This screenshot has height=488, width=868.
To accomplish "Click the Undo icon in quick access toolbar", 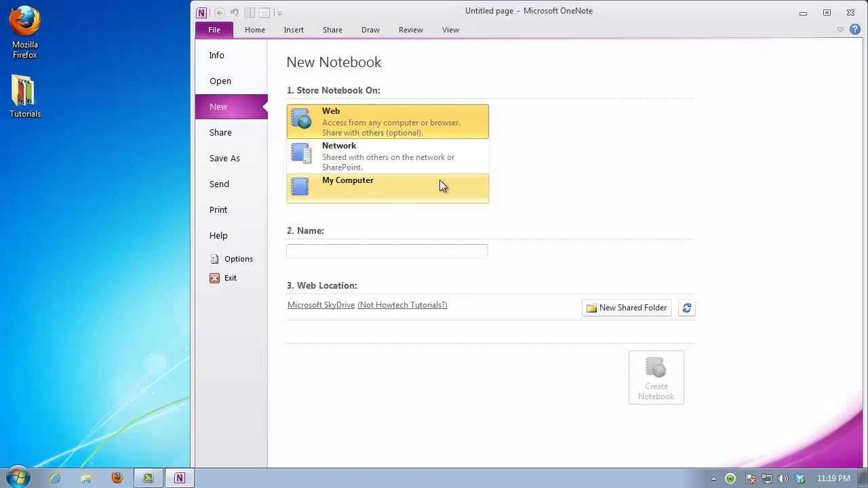I will coord(235,12).
